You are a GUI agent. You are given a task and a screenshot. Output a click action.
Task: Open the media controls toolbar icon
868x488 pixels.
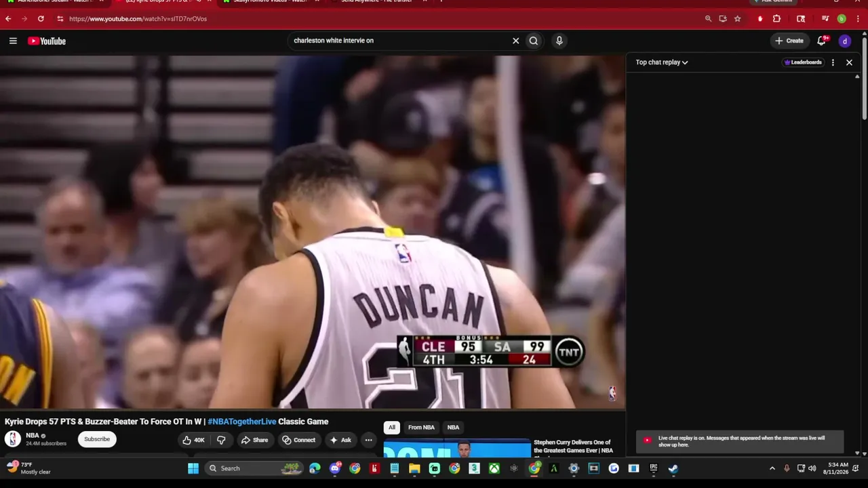coord(825,19)
